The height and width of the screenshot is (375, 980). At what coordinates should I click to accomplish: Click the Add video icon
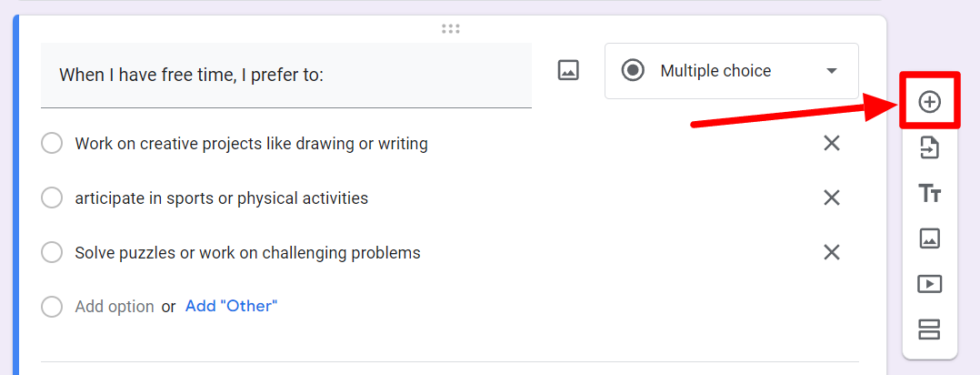(x=929, y=284)
